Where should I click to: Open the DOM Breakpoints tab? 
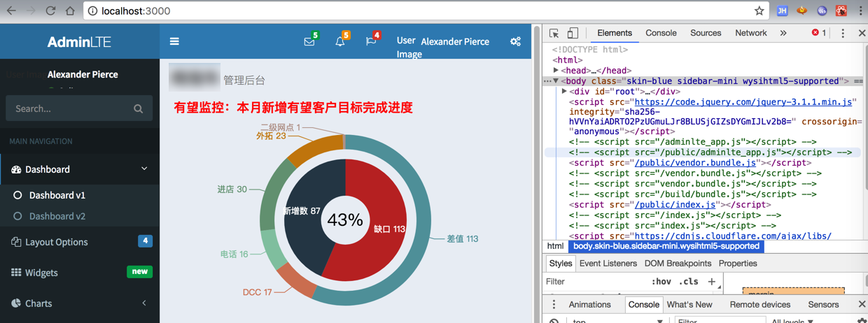[678, 264]
